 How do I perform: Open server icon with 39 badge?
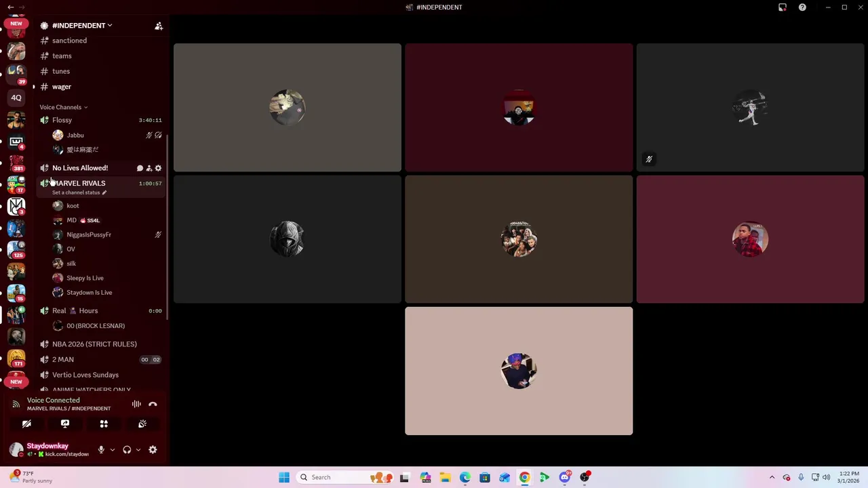coord(16,74)
